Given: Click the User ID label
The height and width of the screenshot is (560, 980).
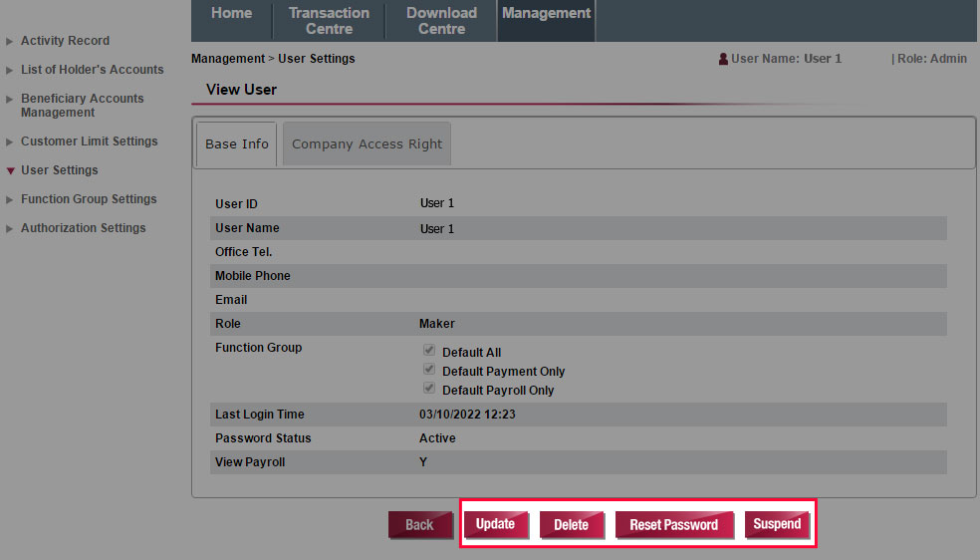Looking at the screenshot, I should click(x=236, y=203).
